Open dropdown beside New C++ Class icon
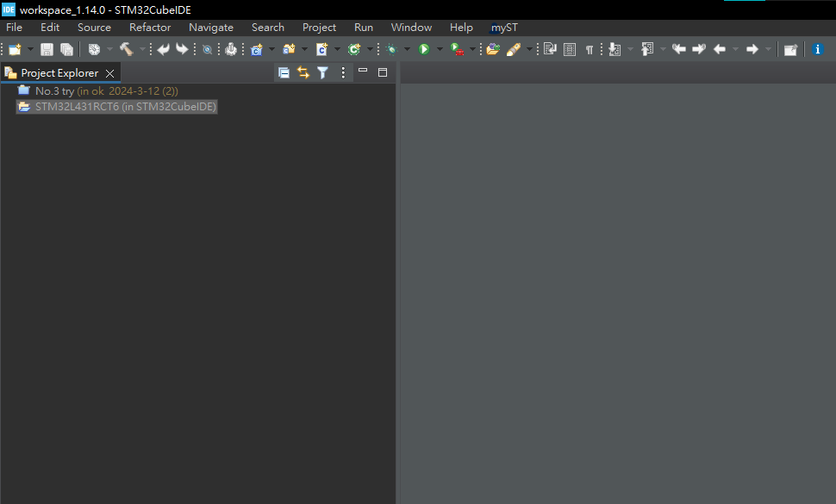 click(370, 50)
